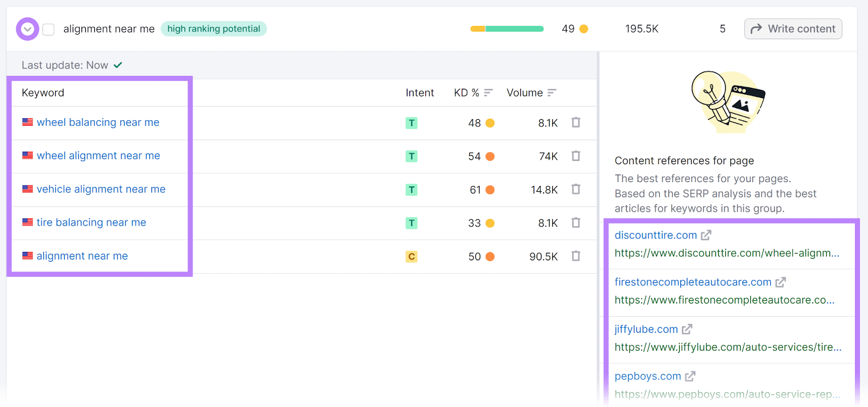The height and width of the screenshot is (407, 868).
Task: Delete the tire balancing near me row
Action: (576, 223)
